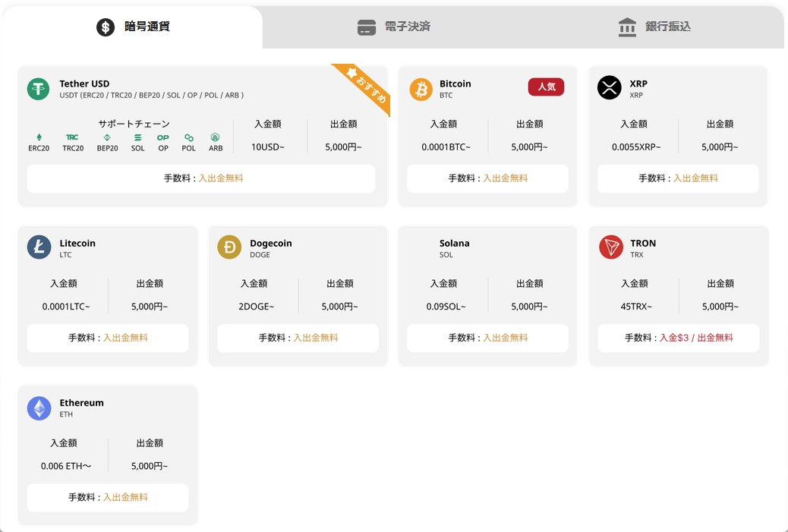This screenshot has width=788, height=532.
Task: Click the ARB chain icon
Action: click(215, 137)
